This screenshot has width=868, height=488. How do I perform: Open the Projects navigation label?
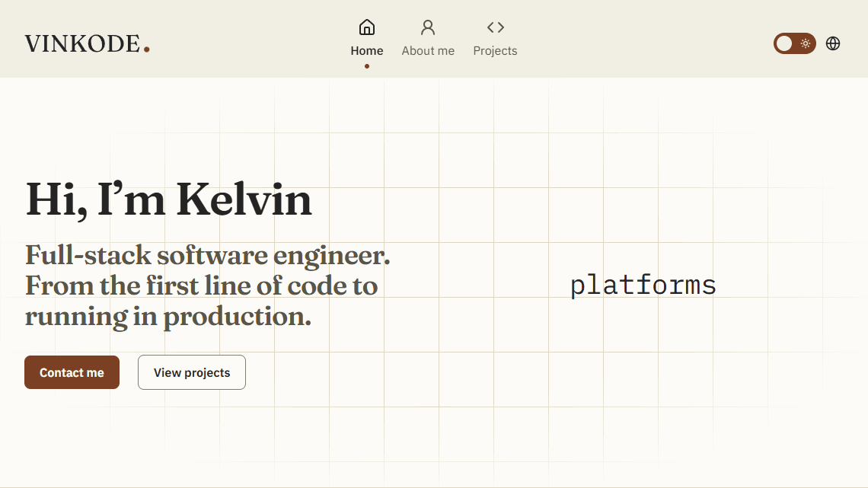(x=495, y=51)
